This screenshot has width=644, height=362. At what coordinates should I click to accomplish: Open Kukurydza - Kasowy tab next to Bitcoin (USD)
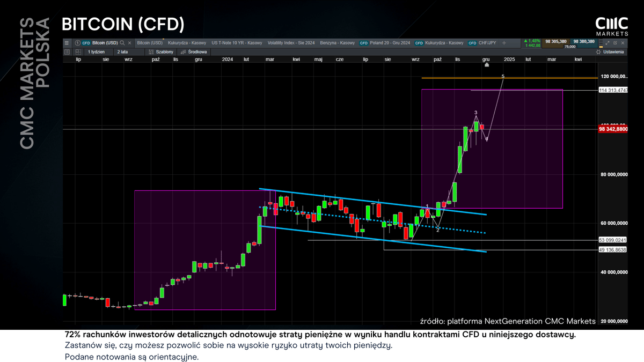click(187, 43)
